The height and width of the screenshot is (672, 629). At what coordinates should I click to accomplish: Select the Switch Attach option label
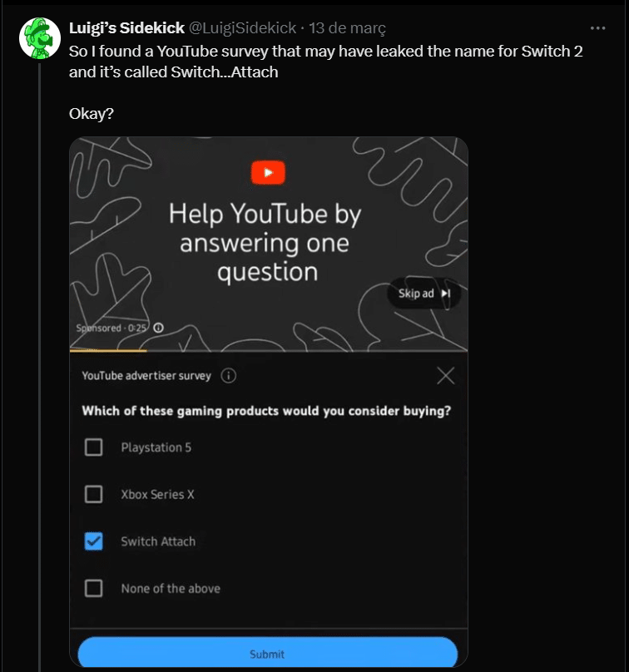pyautogui.click(x=158, y=541)
